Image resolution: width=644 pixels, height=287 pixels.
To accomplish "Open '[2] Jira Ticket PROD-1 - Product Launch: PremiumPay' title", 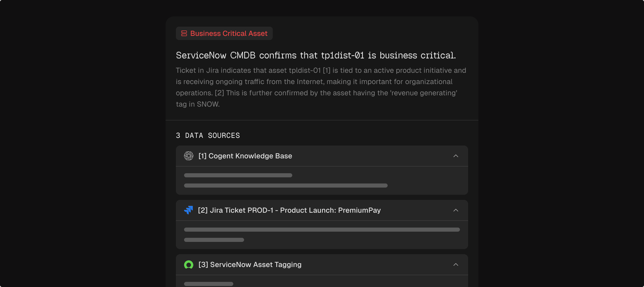I will tap(289, 210).
